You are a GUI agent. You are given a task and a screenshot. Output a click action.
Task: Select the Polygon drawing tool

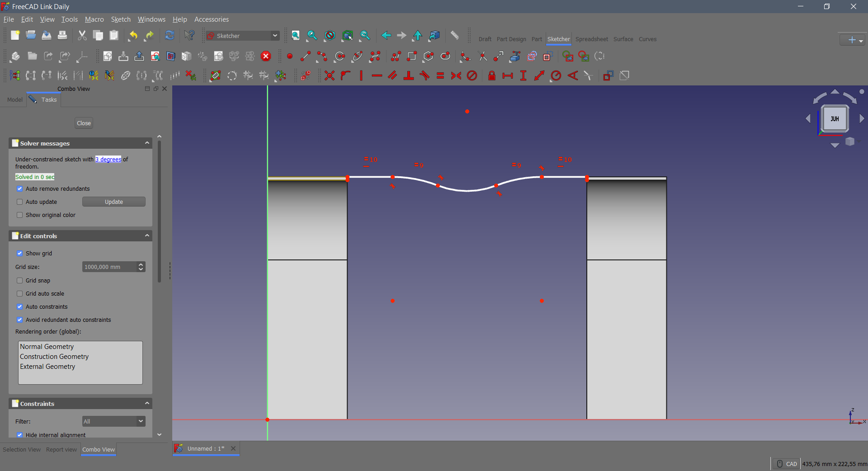(x=428, y=56)
